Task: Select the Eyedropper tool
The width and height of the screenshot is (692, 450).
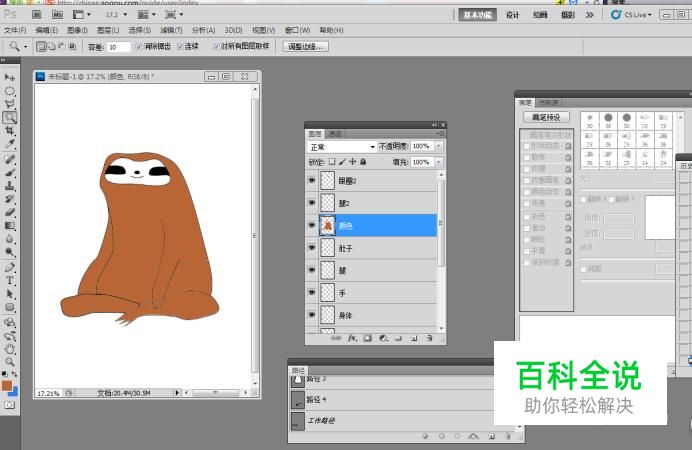Action: coord(10,144)
